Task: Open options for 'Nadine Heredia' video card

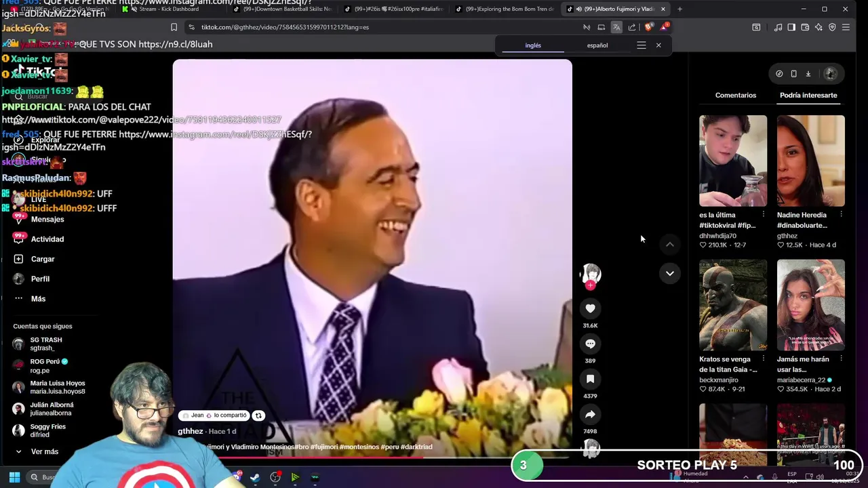Action: (841, 215)
